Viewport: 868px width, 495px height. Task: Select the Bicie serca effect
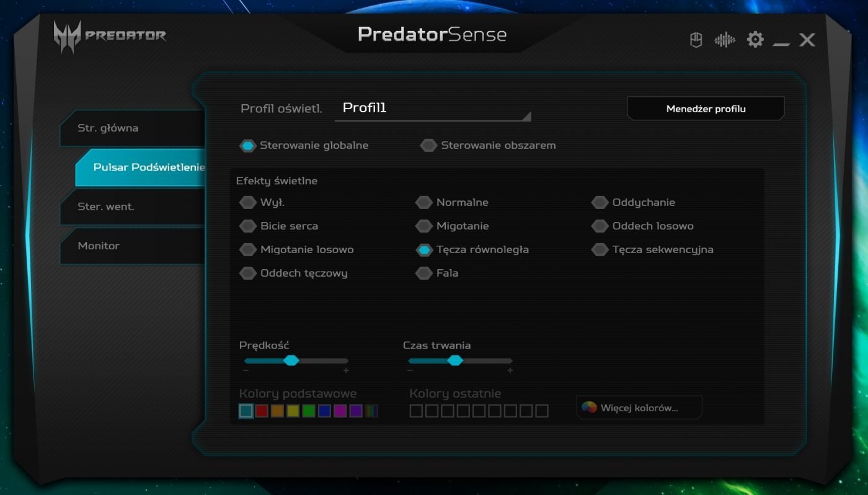click(x=279, y=226)
